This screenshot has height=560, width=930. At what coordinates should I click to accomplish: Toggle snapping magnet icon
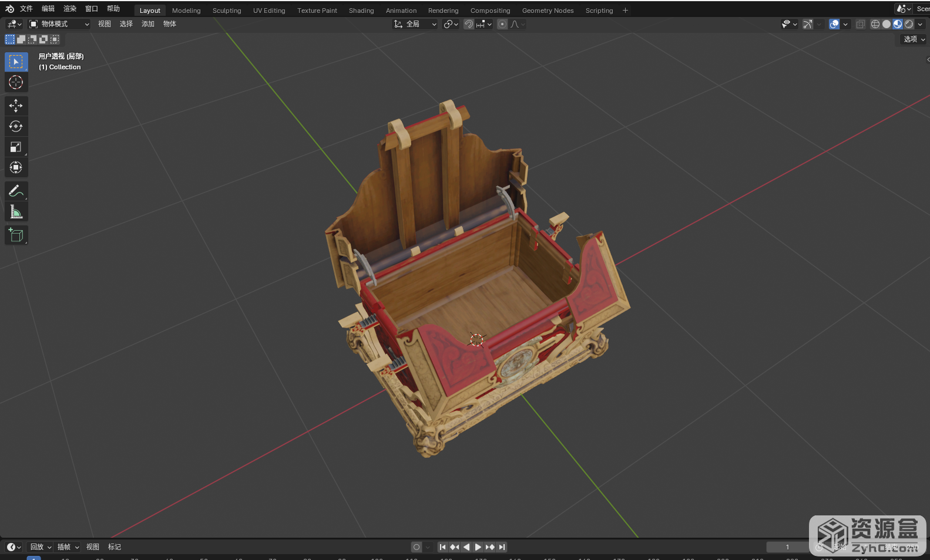469,24
